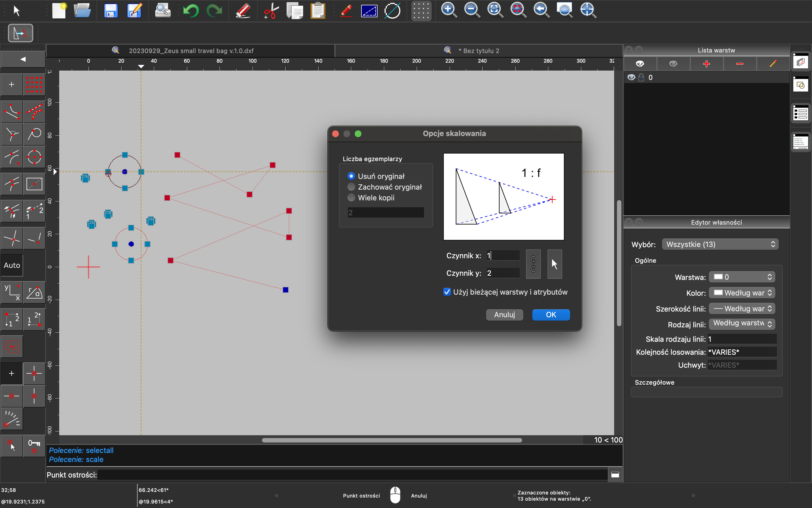Screen dimensions: 812x508
Task: Click command line dock toggle button
Action: click(615, 475)
